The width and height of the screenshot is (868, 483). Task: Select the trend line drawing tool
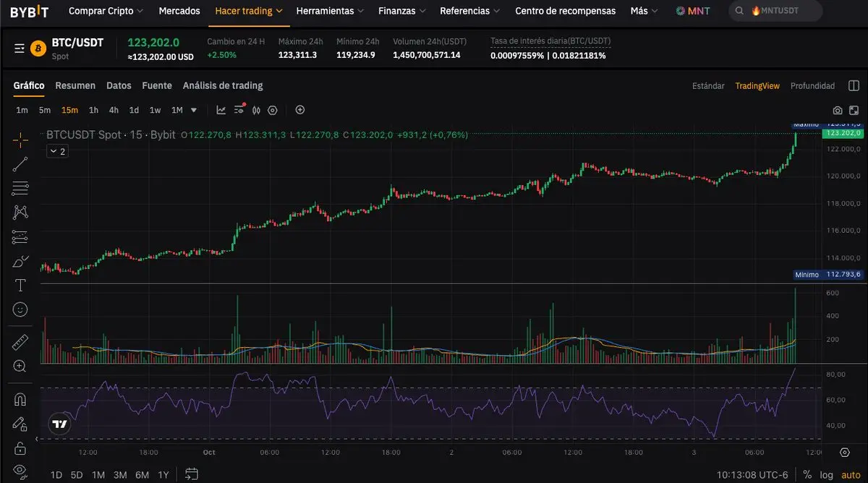(x=20, y=163)
